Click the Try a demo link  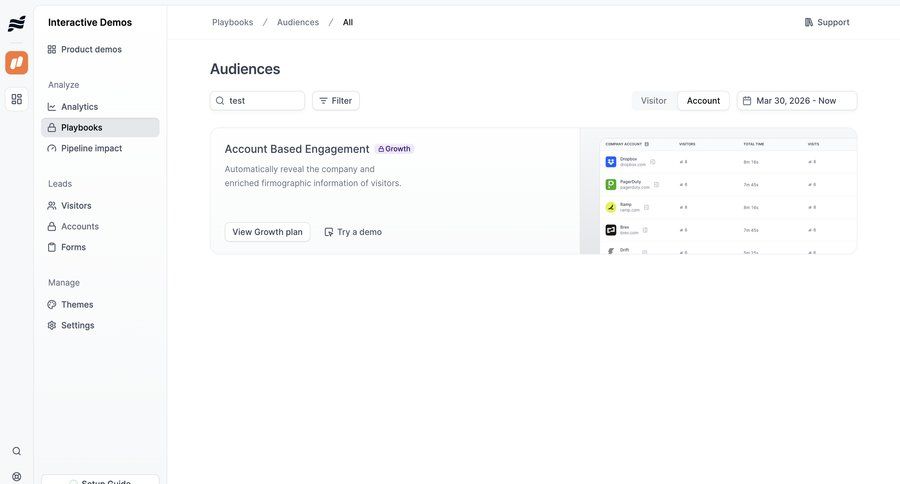pyautogui.click(x=353, y=232)
